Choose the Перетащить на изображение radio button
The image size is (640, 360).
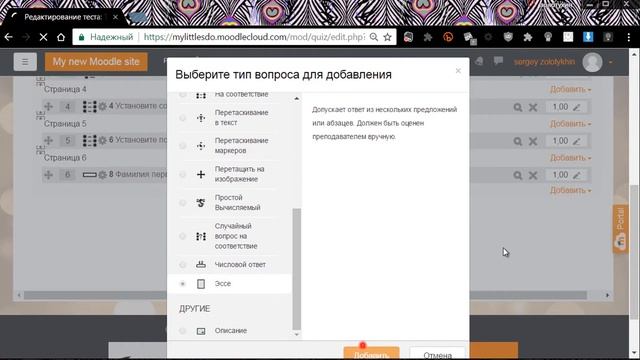[182, 174]
